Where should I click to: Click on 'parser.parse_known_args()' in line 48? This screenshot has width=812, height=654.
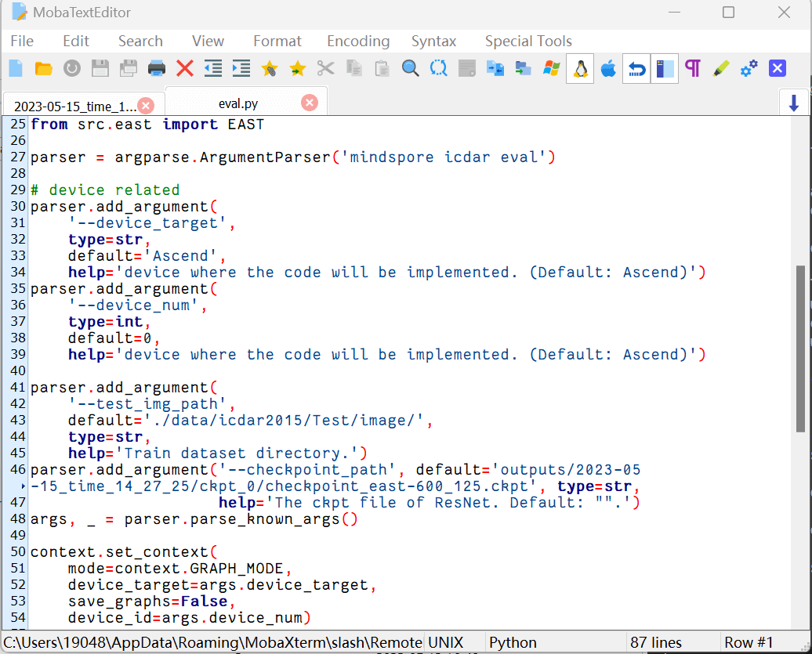tap(241, 519)
